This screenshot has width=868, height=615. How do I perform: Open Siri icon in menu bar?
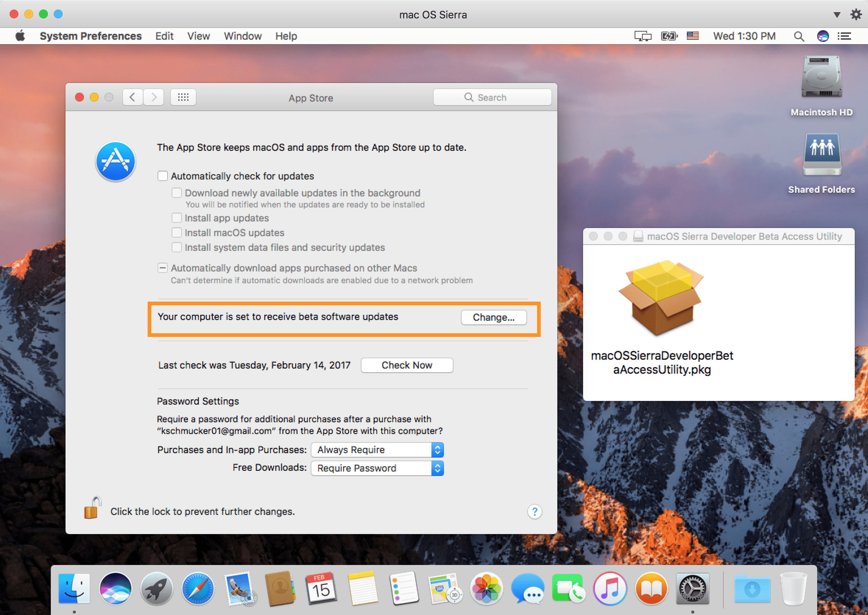[x=823, y=36]
